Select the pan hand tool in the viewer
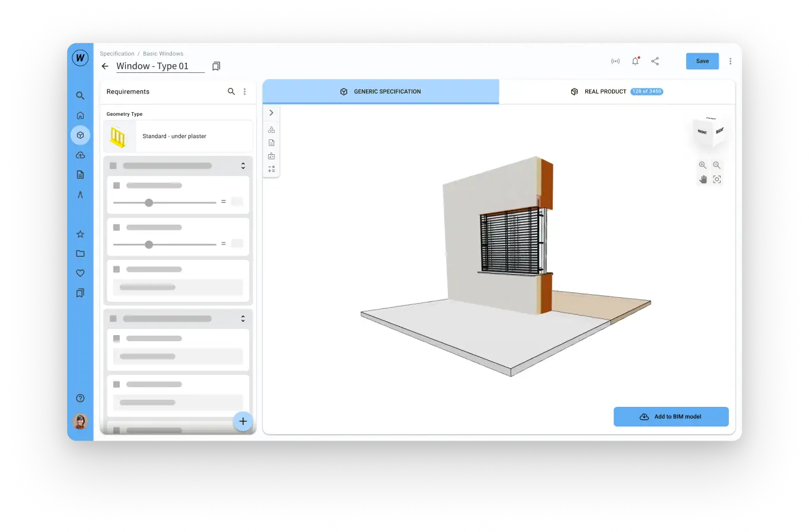 pos(703,179)
